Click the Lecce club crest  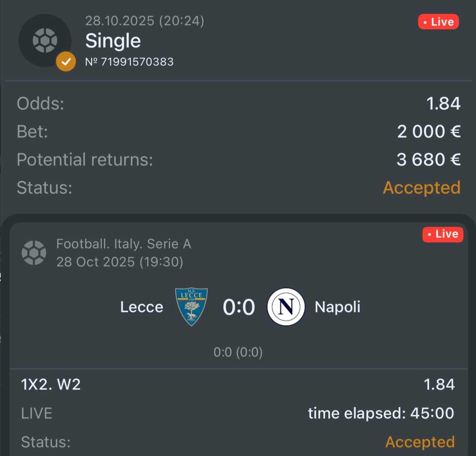pyautogui.click(x=191, y=307)
